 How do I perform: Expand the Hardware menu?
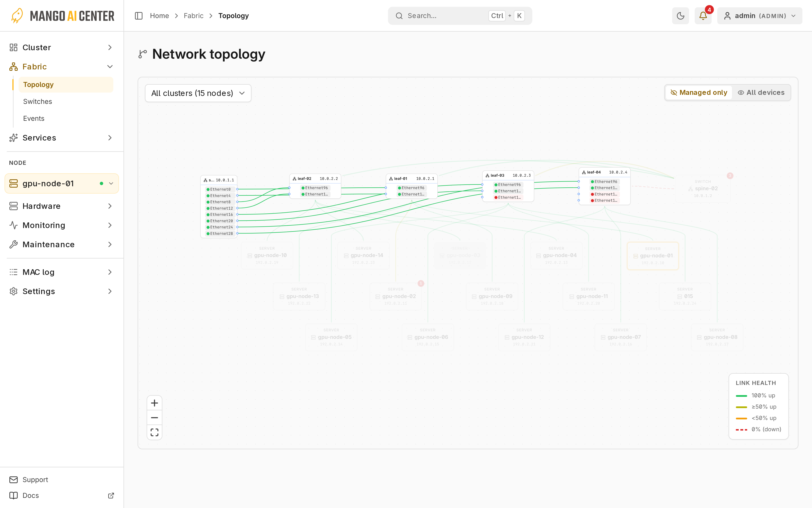coord(62,206)
